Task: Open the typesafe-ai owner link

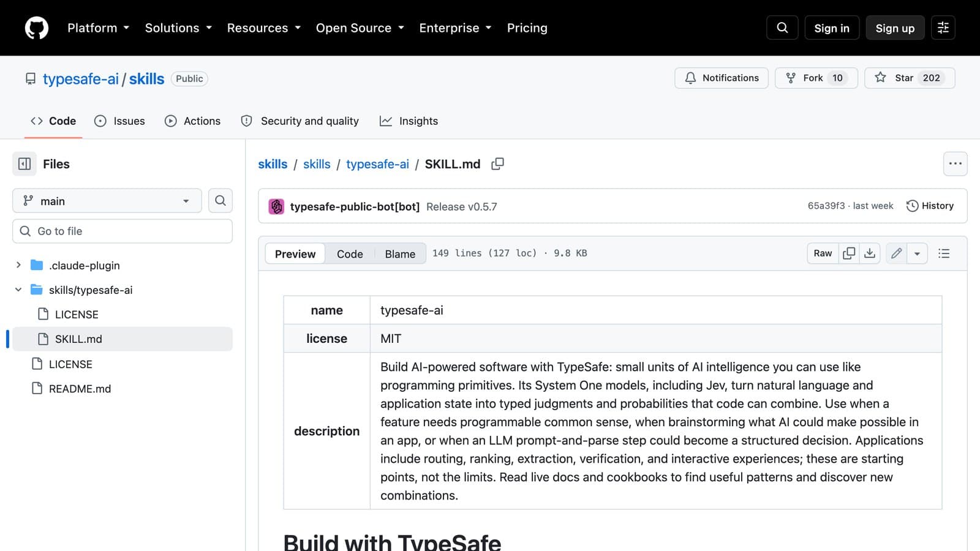Action: click(81, 79)
